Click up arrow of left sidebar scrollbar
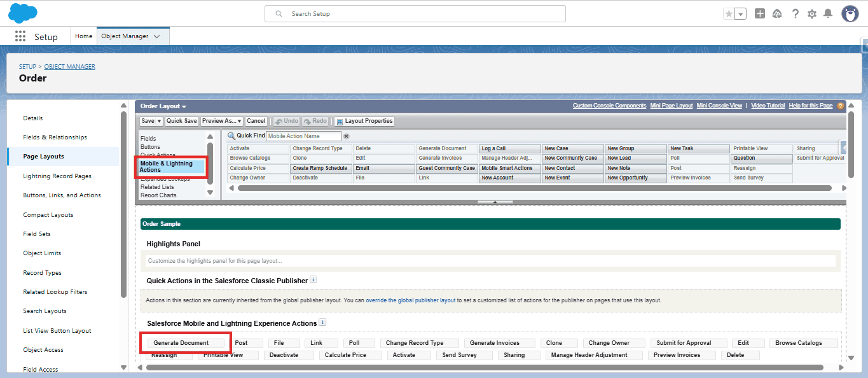The width and height of the screenshot is (868, 378). [x=123, y=106]
